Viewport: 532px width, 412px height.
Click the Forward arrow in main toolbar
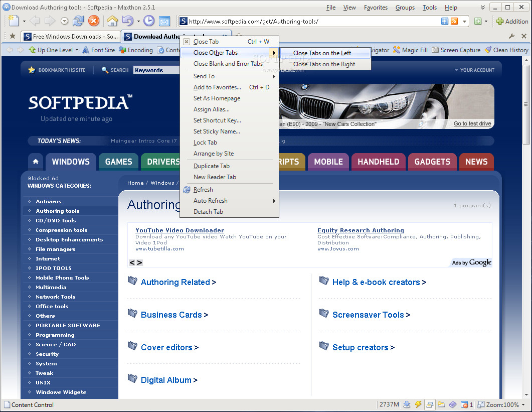click(50, 21)
